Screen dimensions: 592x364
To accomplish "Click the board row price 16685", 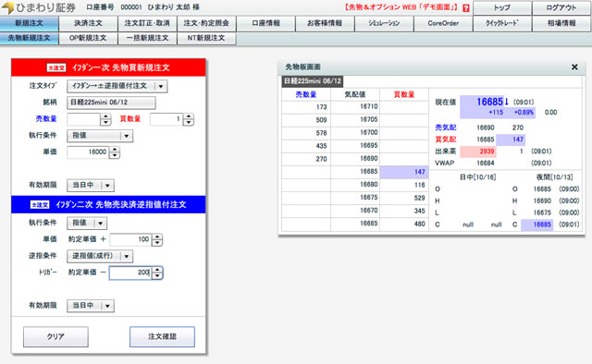I will click(368, 172).
